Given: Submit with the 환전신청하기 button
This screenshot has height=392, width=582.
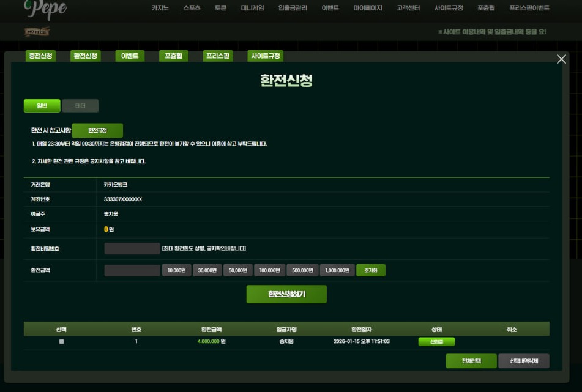Looking at the screenshot, I should click(286, 294).
